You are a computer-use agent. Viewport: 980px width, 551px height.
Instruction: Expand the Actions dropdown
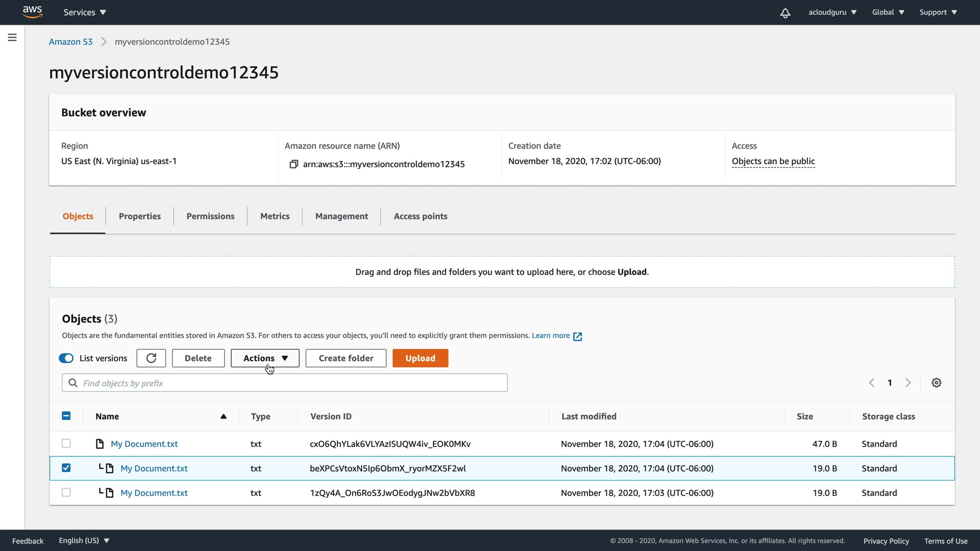265,358
